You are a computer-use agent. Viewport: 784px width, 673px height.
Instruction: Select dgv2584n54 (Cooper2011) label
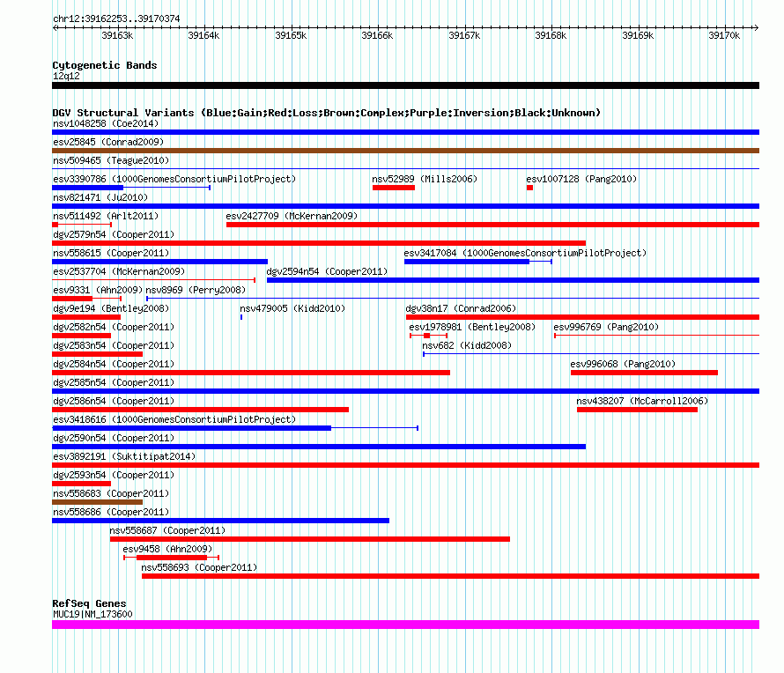[114, 364]
